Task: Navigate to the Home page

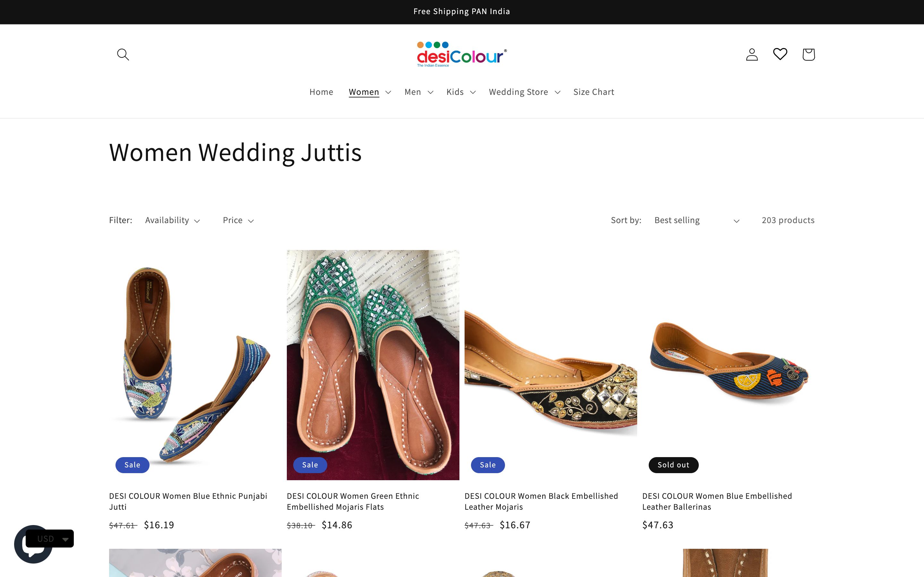Action: coord(321,92)
